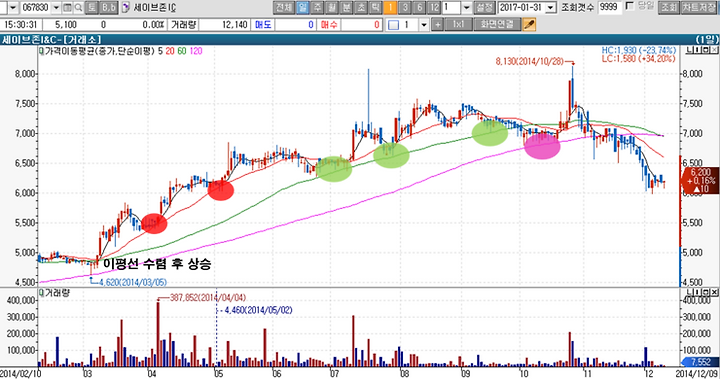
Task: Click the 5,100 price cell
Action: (x=66, y=24)
